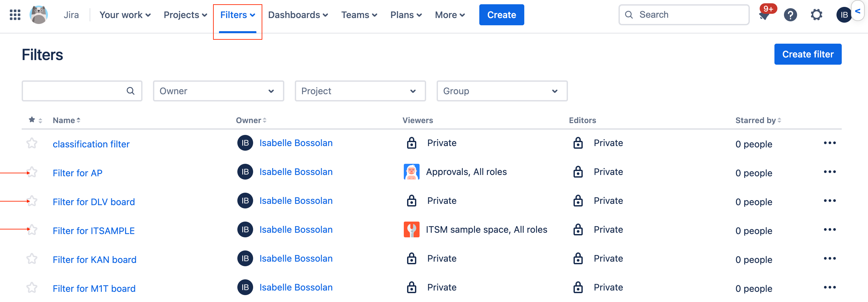Click the IB profile avatar in header

point(843,15)
